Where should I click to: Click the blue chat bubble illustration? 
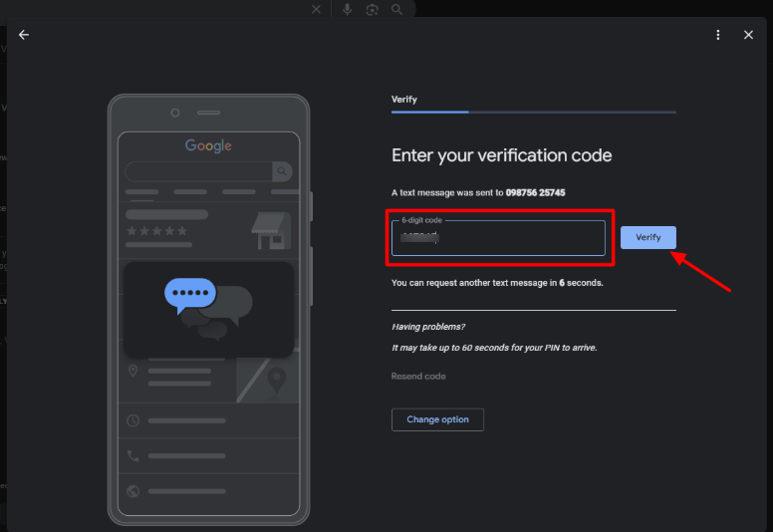click(x=188, y=294)
